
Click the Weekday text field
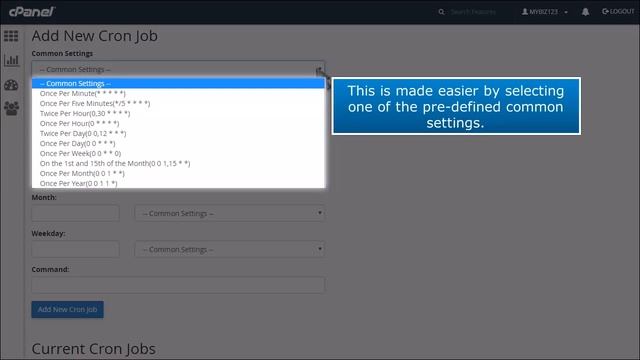coord(76,249)
